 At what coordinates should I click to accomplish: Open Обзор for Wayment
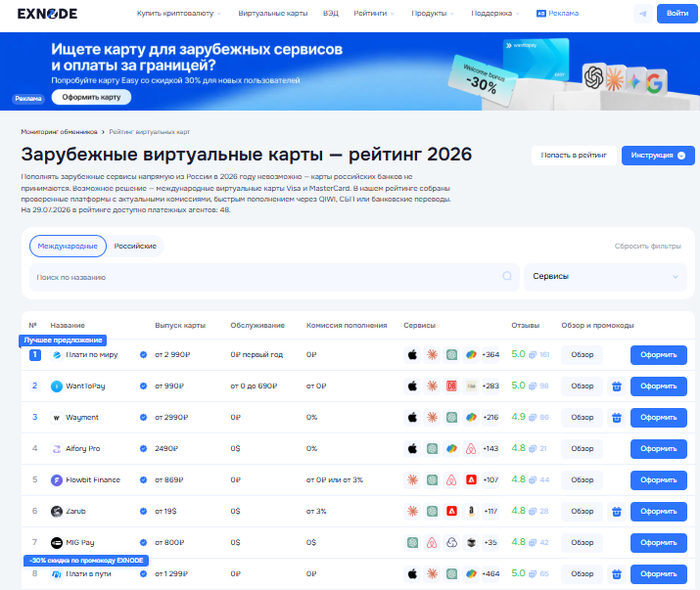click(582, 417)
